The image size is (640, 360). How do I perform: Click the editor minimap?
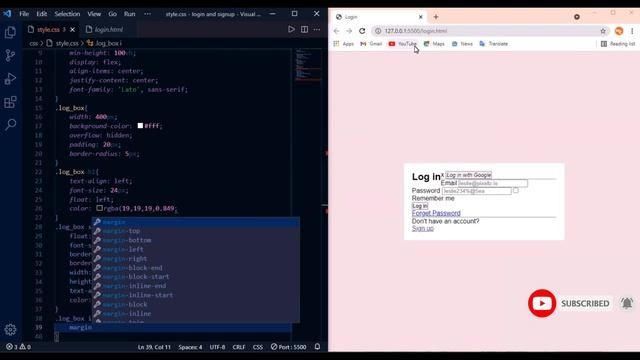(309, 65)
